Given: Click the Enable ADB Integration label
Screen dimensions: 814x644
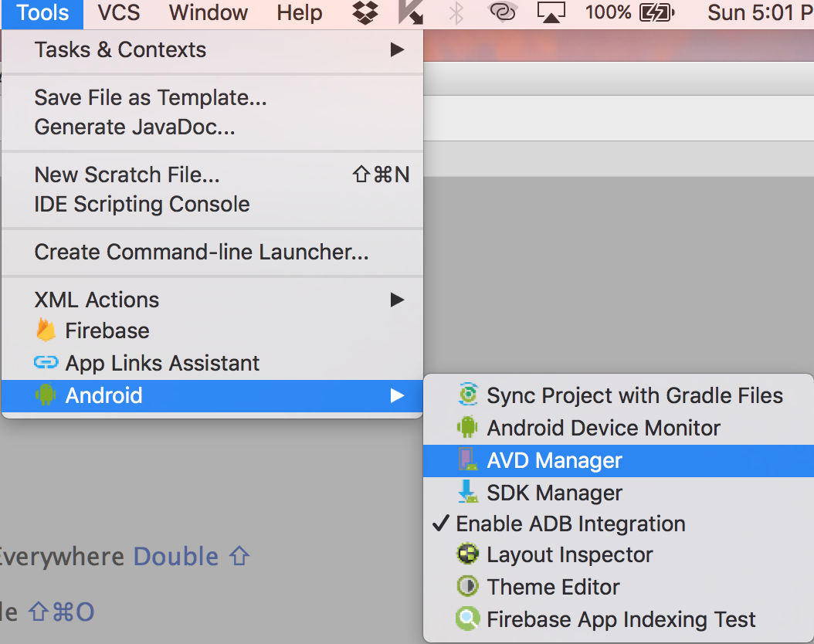Looking at the screenshot, I should point(571,524).
